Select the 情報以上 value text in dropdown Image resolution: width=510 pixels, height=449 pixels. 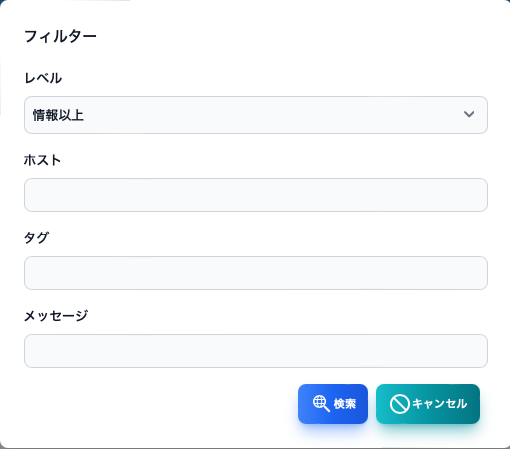tap(58, 115)
